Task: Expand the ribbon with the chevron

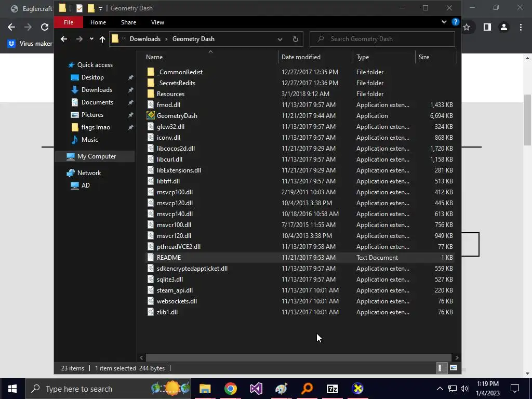Action: tap(444, 22)
